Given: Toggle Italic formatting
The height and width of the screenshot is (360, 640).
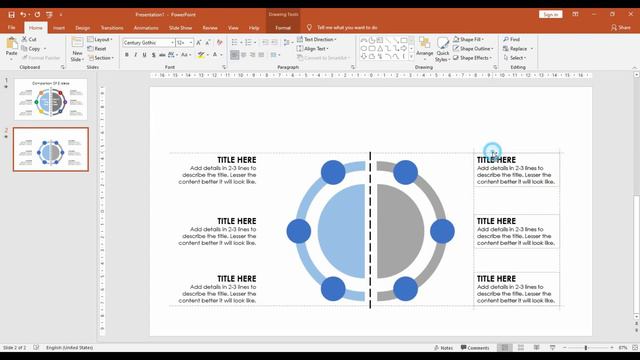Looking at the screenshot, I should [136, 55].
